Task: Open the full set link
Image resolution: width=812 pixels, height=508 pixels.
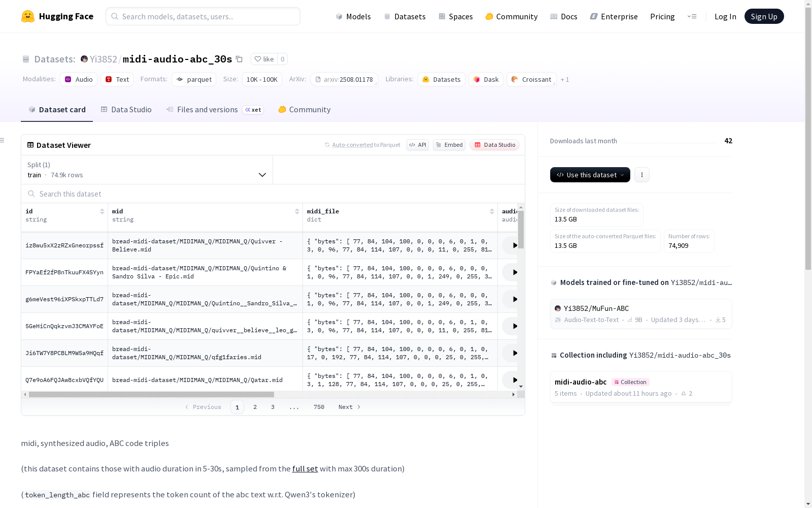Action: coord(305,468)
